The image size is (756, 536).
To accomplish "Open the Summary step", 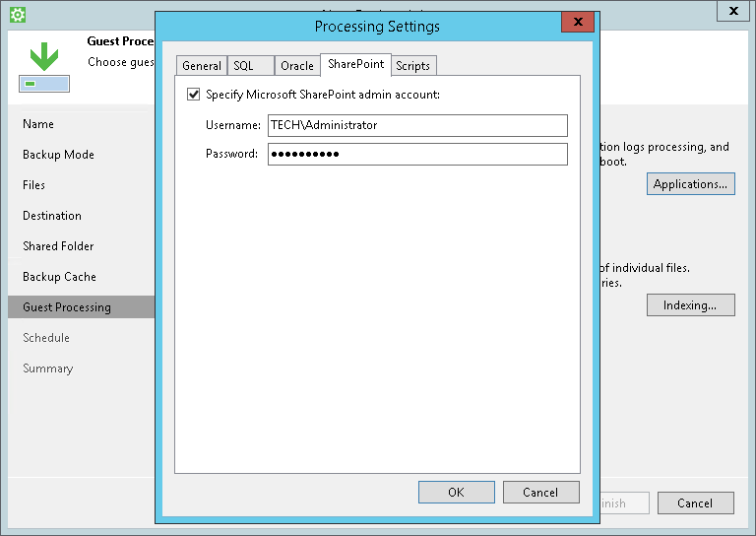I will tap(47, 368).
